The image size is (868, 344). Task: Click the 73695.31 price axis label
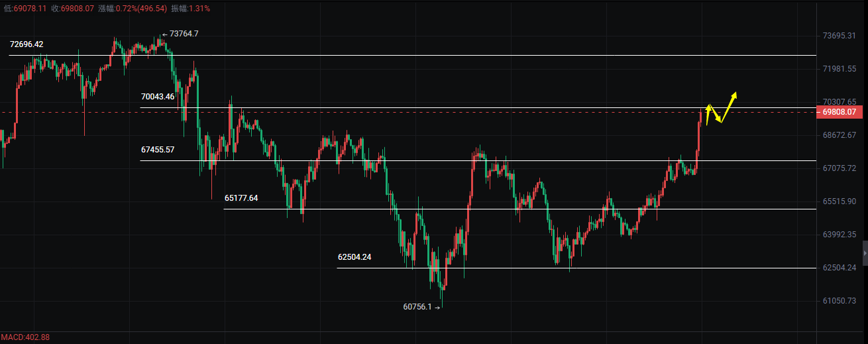click(x=839, y=36)
